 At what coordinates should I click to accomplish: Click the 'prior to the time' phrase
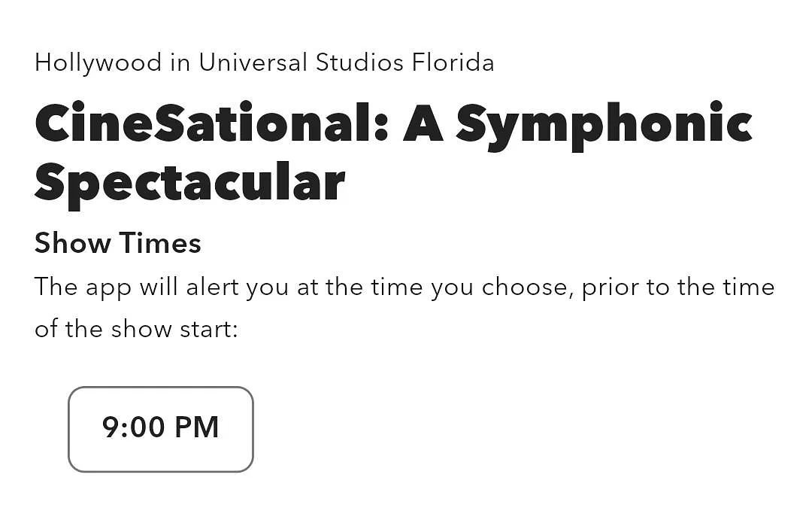678,287
